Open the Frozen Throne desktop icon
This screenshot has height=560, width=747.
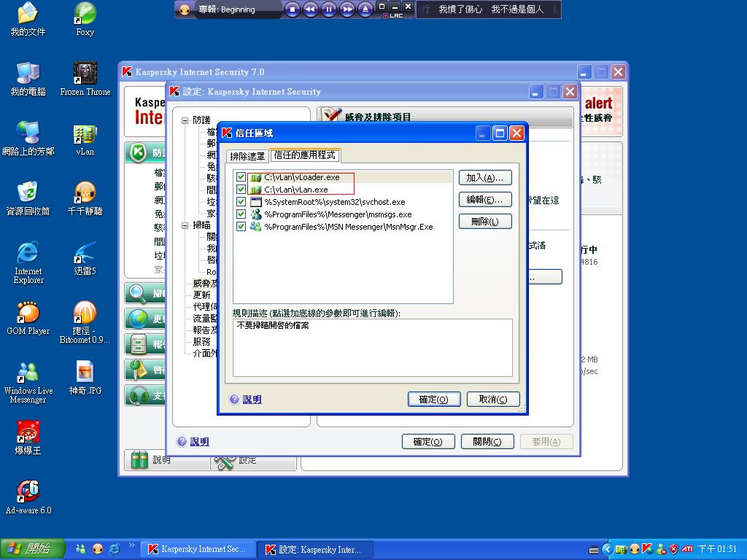pos(85,74)
